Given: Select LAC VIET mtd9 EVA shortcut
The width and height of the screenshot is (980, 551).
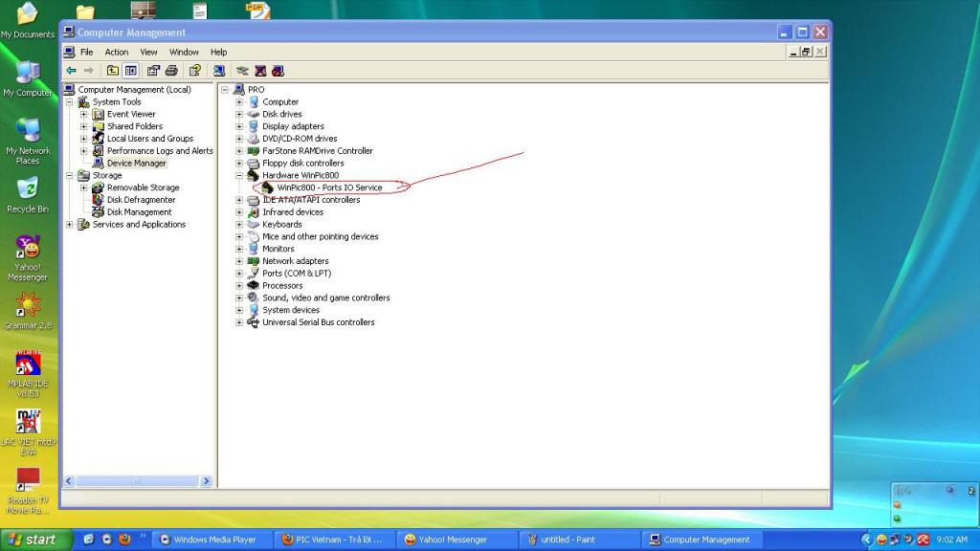Looking at the screenshot, I should [x=28, y=432].
